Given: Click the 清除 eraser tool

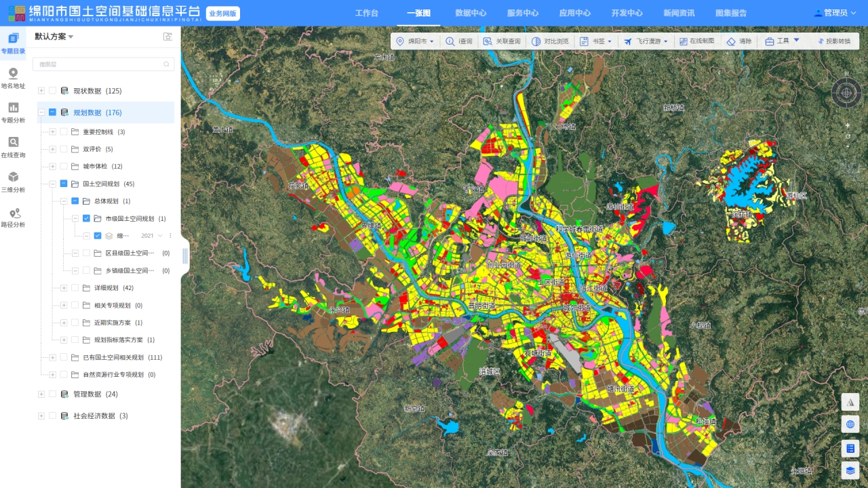Looking at the screenshot, I should pos(739,41).
